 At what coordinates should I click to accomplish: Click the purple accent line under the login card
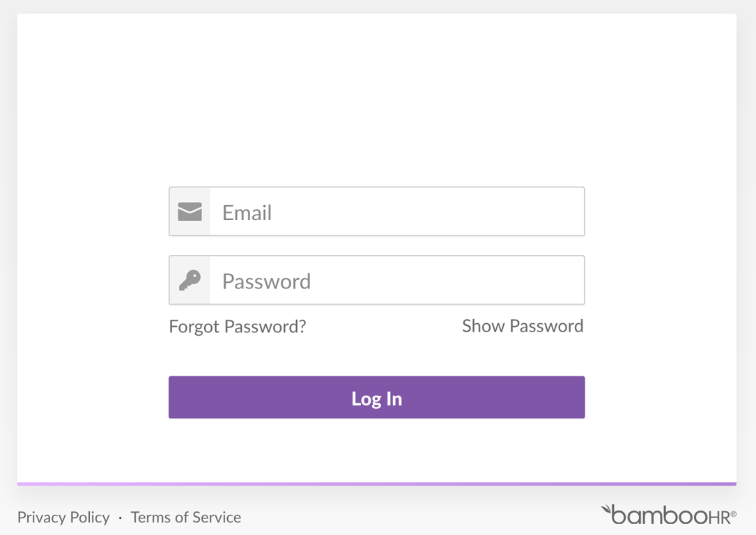(x=376, y=483)
